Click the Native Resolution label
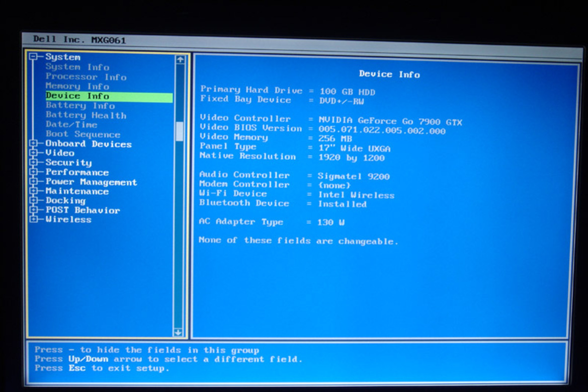588x392 pixels. point(247,156)
